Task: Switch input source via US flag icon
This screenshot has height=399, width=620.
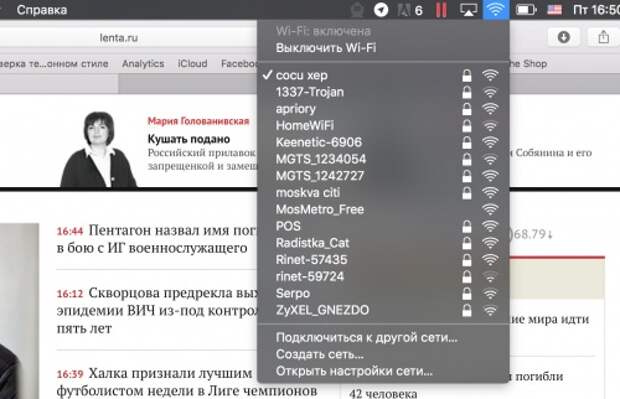Action: tap(554, 9)
